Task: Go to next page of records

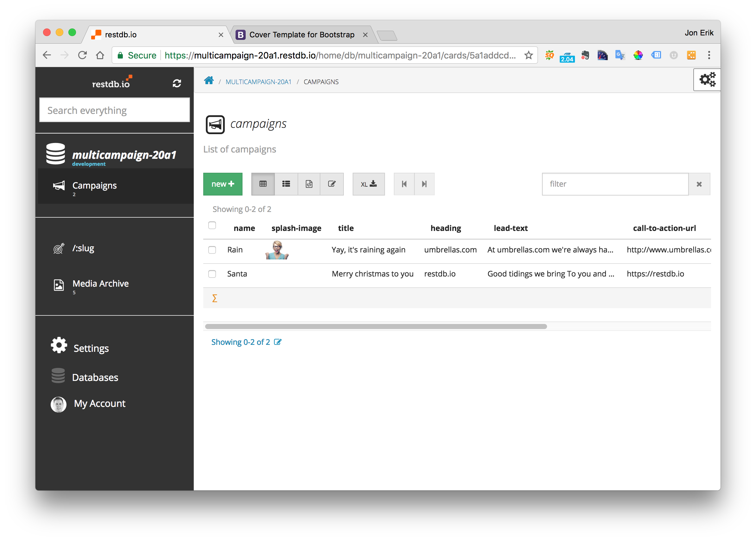Action: [424, 184]
